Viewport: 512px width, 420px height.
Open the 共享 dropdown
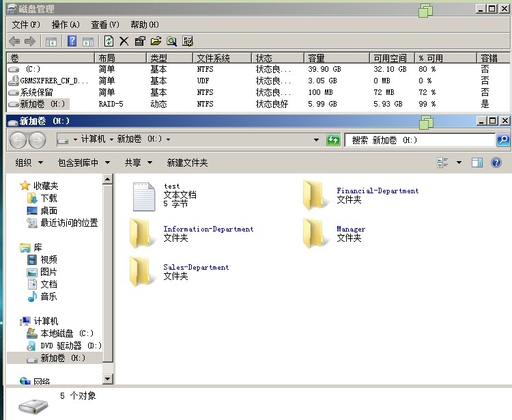pyautogui.click(x=138, y=163)
